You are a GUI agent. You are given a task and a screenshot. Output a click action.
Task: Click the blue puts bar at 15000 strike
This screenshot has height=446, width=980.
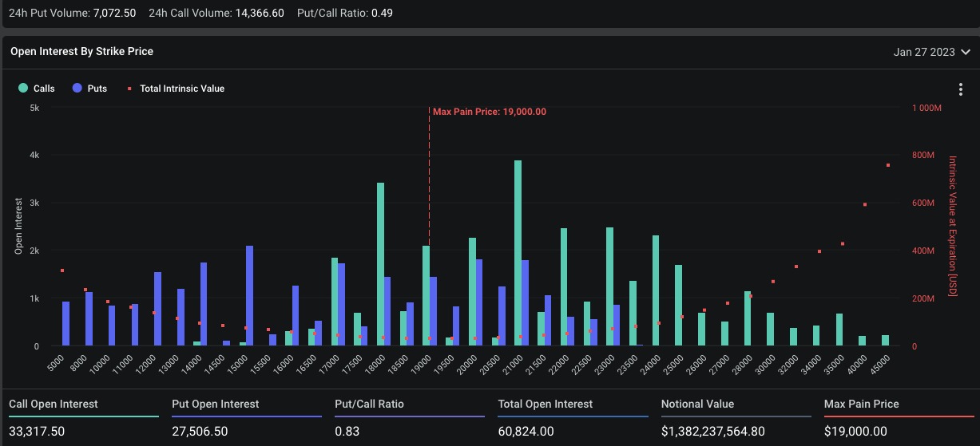click(x=250, y=296)
